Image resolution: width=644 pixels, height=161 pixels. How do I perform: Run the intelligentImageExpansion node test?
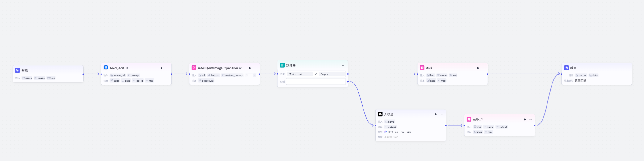[250, 68]
